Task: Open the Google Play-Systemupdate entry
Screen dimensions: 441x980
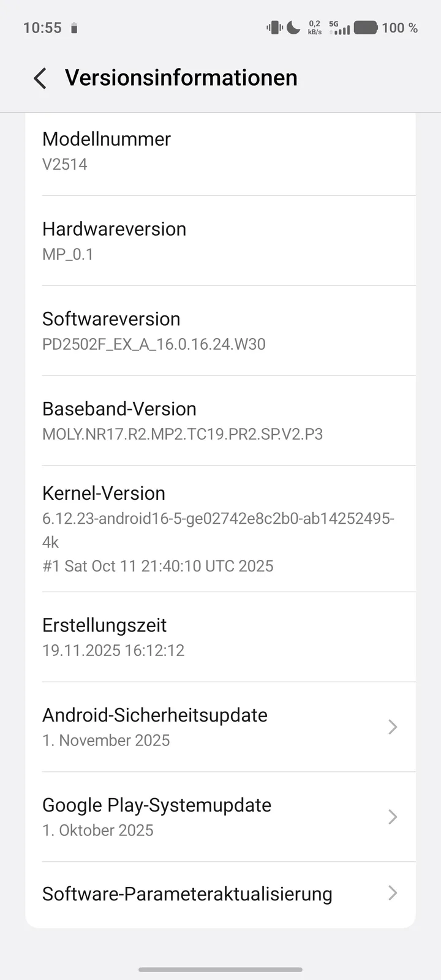Action: (184, 817)
